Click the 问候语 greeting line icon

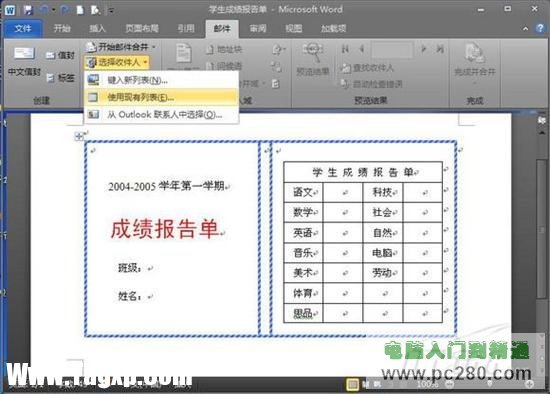(x=210, y=66)
